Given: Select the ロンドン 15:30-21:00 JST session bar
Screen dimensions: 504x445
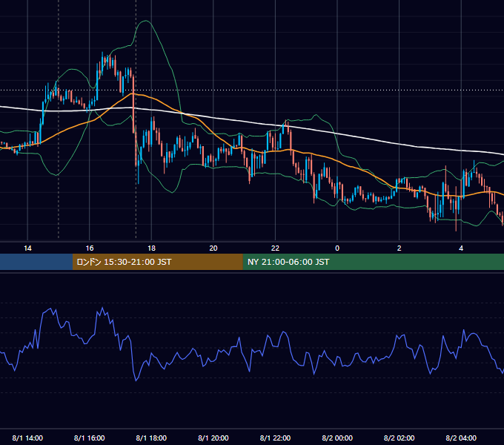Looking at the screenshot, I should point(157,262).
